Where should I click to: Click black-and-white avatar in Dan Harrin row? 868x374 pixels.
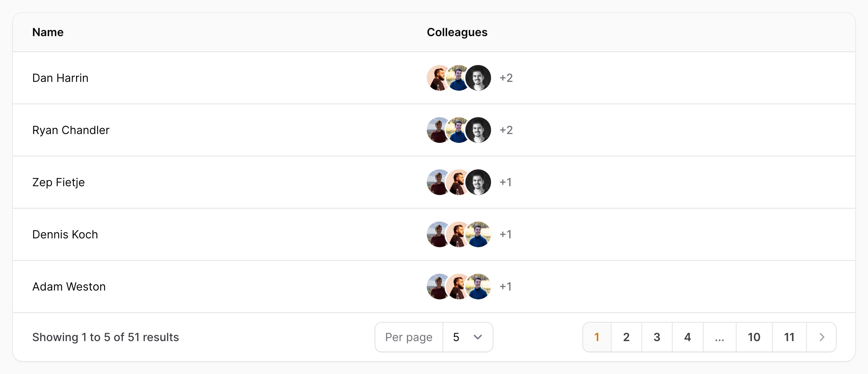478,78
